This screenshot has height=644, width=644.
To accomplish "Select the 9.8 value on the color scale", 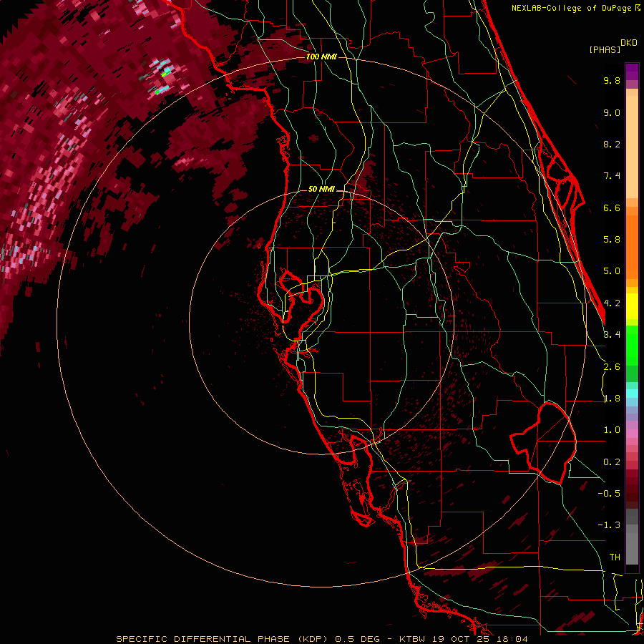I will click(x=612, y=80).
